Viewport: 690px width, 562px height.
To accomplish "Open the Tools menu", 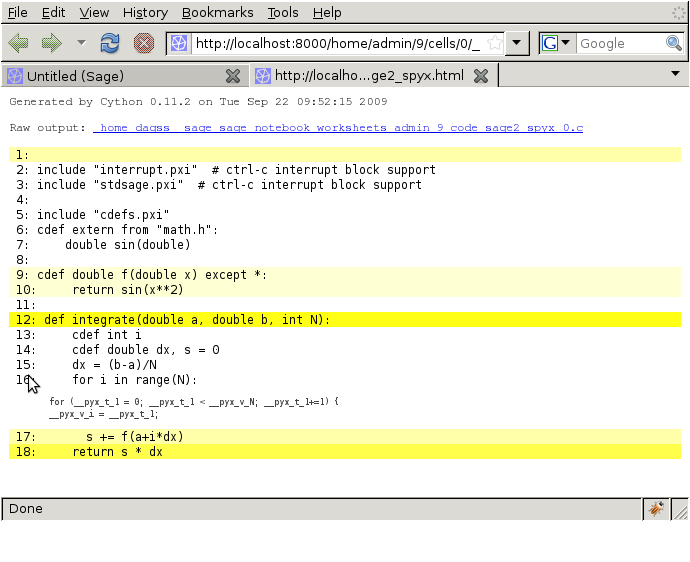I will point(283,13).
